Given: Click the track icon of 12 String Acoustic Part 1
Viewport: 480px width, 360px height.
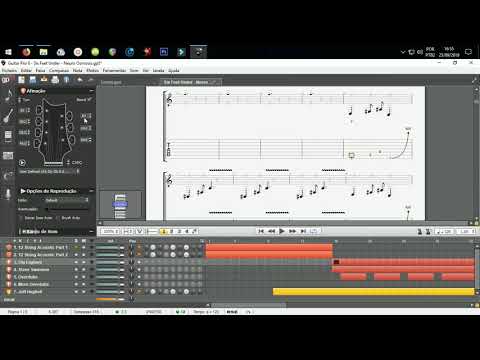Looking at the screenshot, I should (x=9, y=247).
